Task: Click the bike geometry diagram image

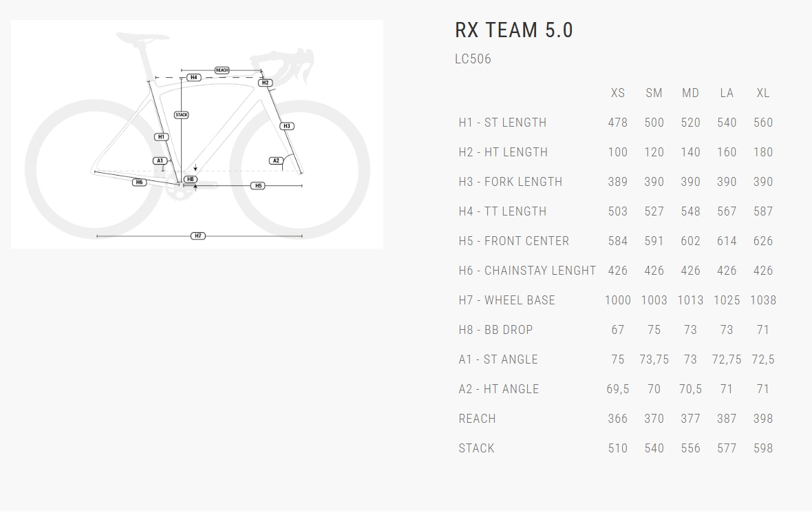Action: [x=197, y=134]
